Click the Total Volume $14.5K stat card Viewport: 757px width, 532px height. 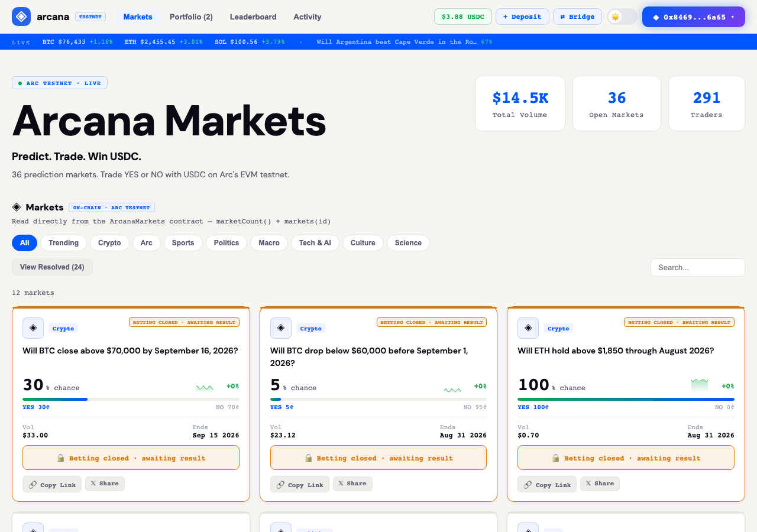pos(520,103)
